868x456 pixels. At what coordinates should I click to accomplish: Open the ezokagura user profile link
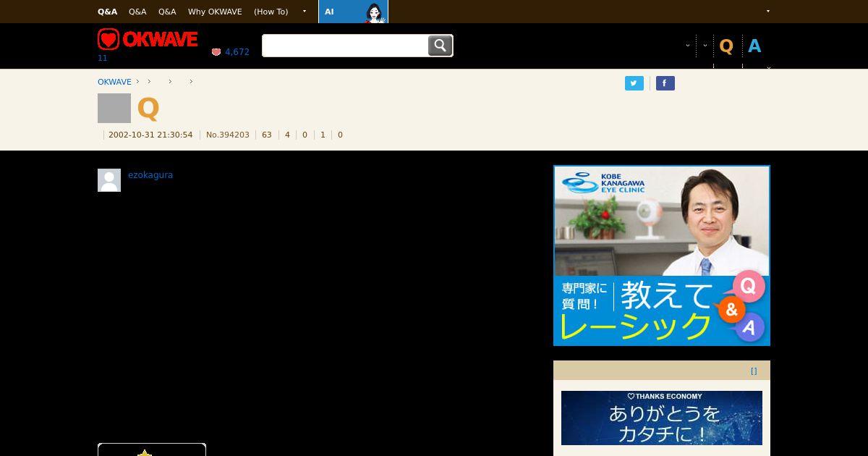150,175
